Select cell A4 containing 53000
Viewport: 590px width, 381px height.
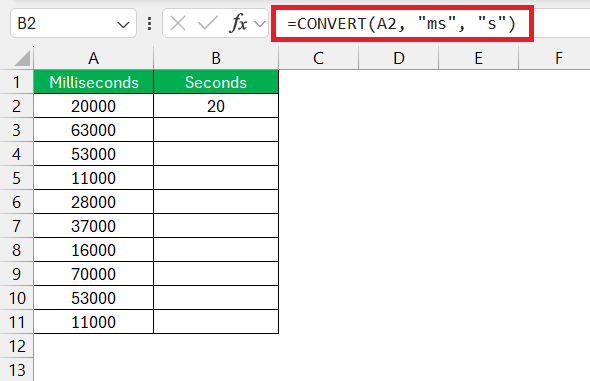point(94,154)
